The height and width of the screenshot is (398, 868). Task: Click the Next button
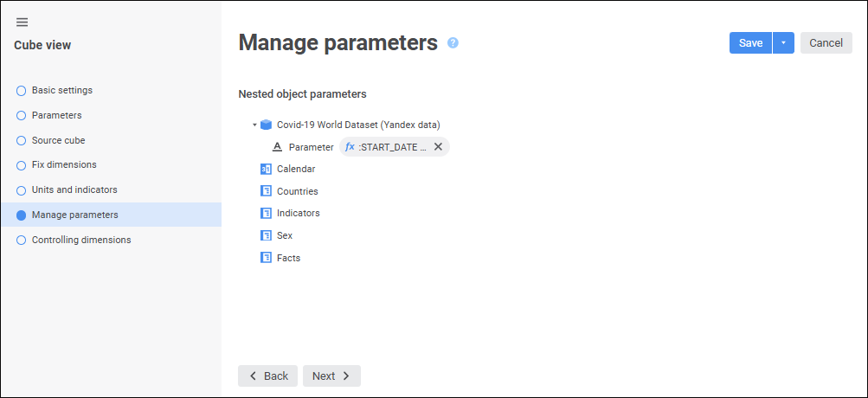331,376
